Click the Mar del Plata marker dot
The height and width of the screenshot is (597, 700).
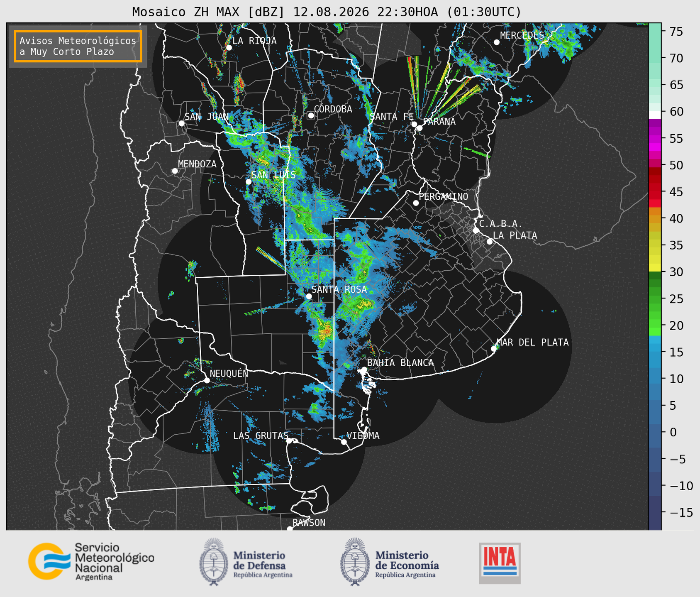point(493,349)
